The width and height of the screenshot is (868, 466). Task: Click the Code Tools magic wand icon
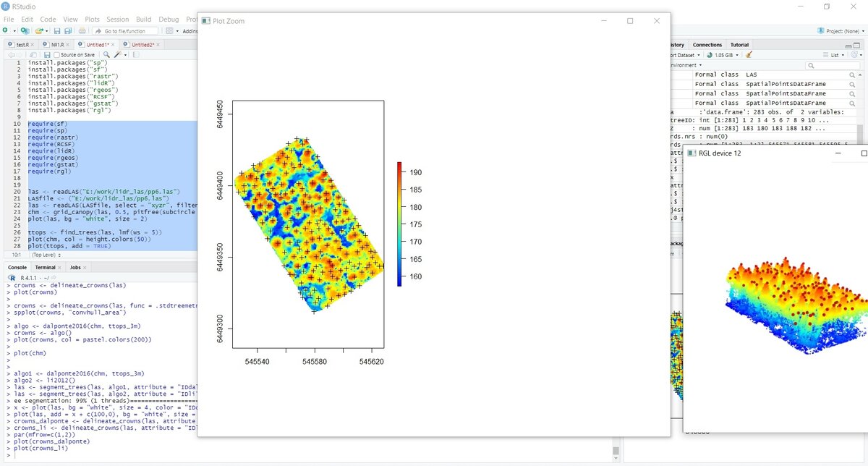tap(118, 55)
